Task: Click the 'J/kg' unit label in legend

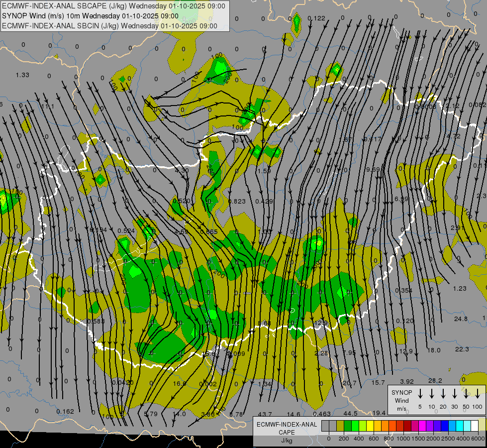Action: pos(287,441)
